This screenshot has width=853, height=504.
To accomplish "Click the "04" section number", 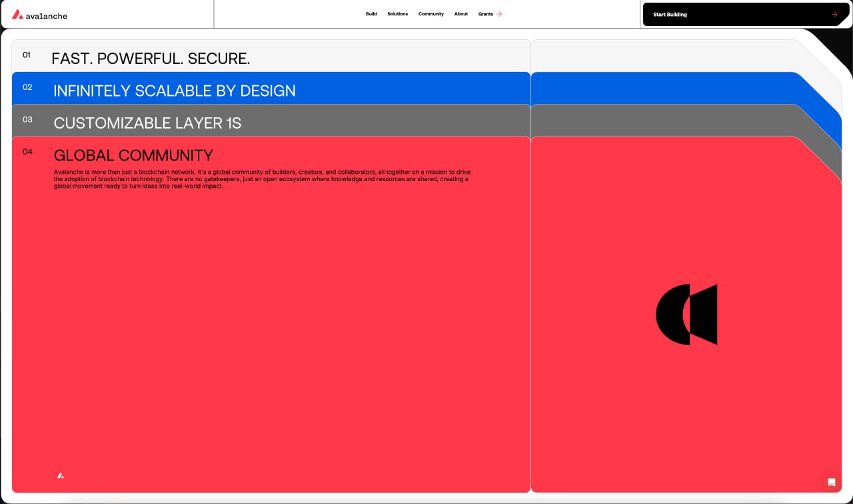I will (x=27, y=152).
